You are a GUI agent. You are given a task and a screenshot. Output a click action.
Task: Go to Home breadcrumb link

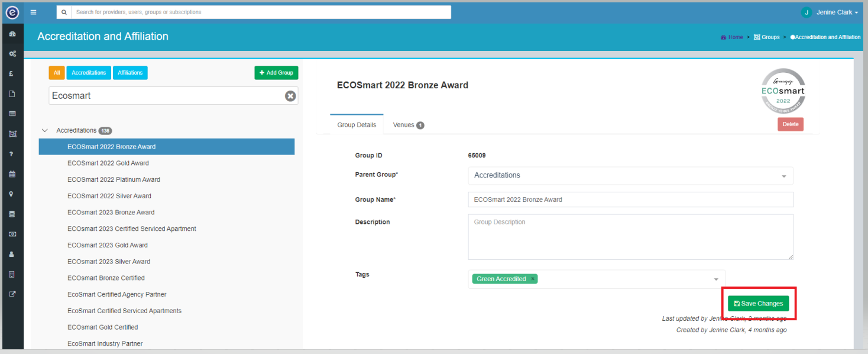click(x=731, y=37)
